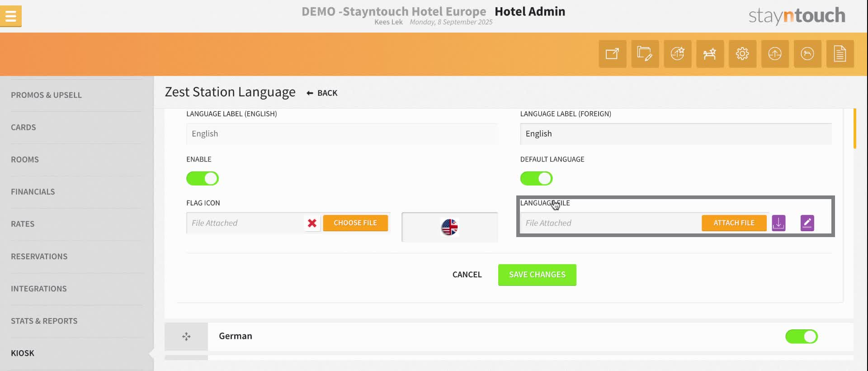This screenshot has height=371, width=868.
Task: Open the folder with pencil icon
Action: (645, 54)
